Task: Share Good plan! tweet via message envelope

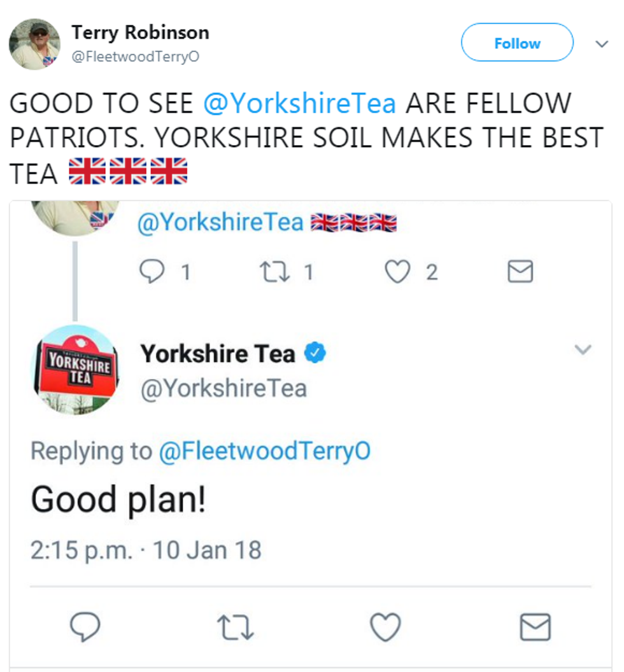Action: coord(535,627)
